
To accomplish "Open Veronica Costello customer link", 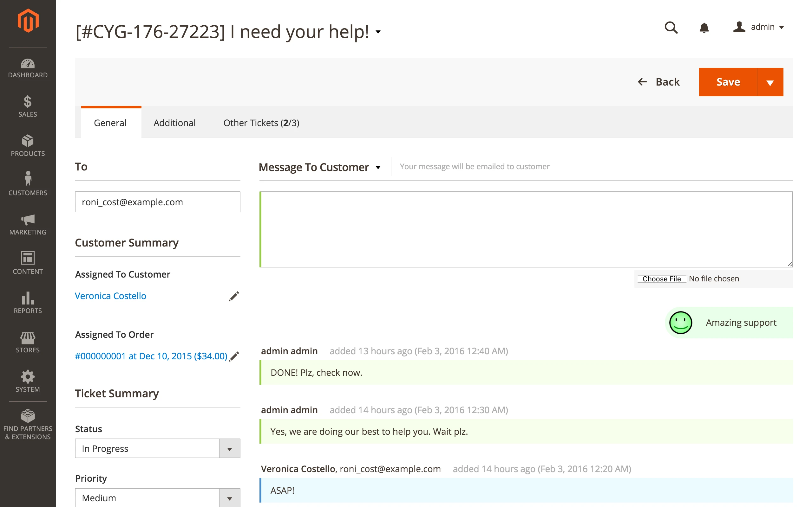I will pos(110,296).
